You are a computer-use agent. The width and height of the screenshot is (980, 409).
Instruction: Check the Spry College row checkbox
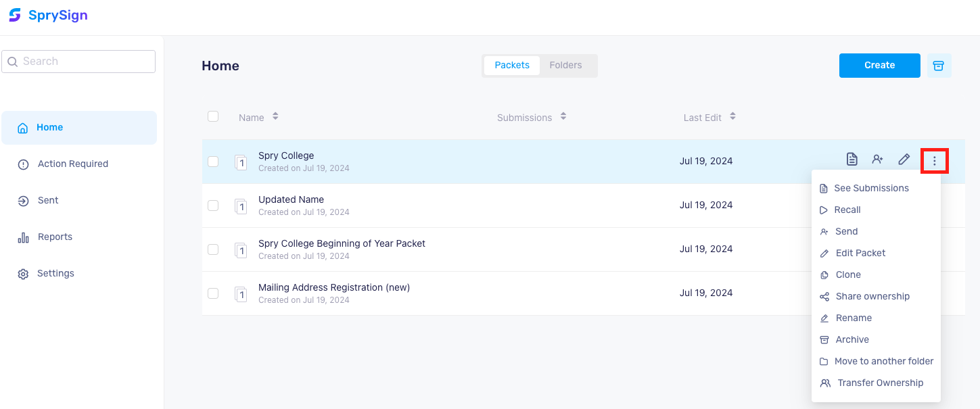coord(213,161)
